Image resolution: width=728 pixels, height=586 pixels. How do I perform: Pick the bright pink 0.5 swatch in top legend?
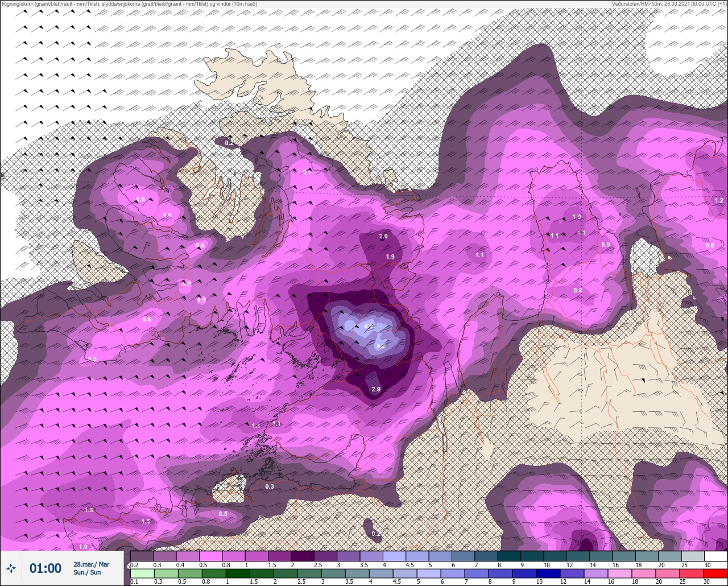coord(210,556)
